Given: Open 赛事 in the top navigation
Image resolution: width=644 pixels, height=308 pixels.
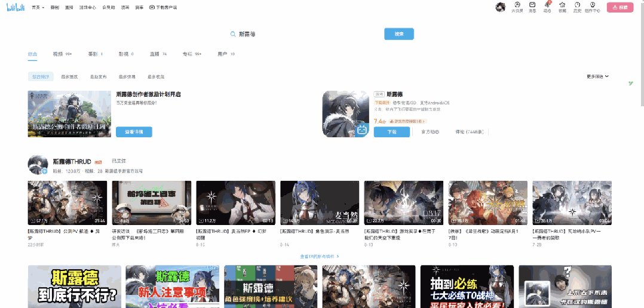Looking at the screenshot, I should click(x=139, y=7).
